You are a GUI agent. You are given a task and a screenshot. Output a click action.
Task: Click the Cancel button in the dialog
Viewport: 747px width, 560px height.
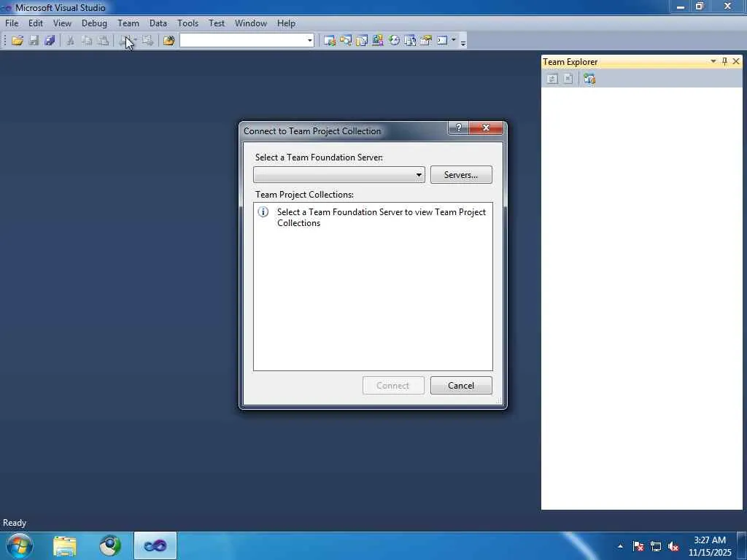(x=461, y=386)
